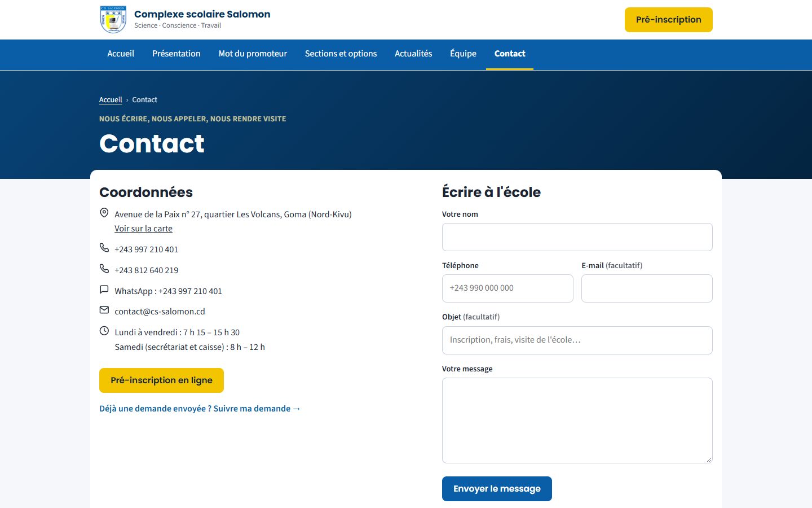Click Pré-inscription en ligne button
Screen dimensions: 812x508
(161, 380)
